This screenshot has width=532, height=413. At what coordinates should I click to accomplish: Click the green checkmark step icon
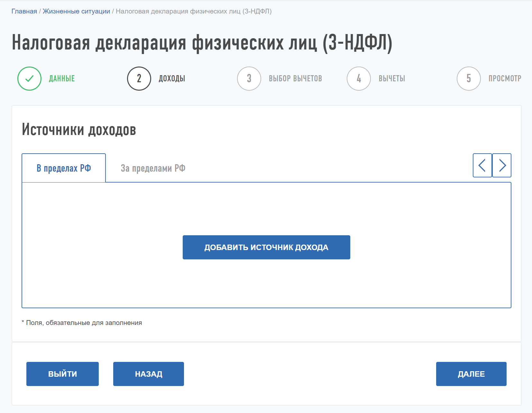[x=29, y=78]
